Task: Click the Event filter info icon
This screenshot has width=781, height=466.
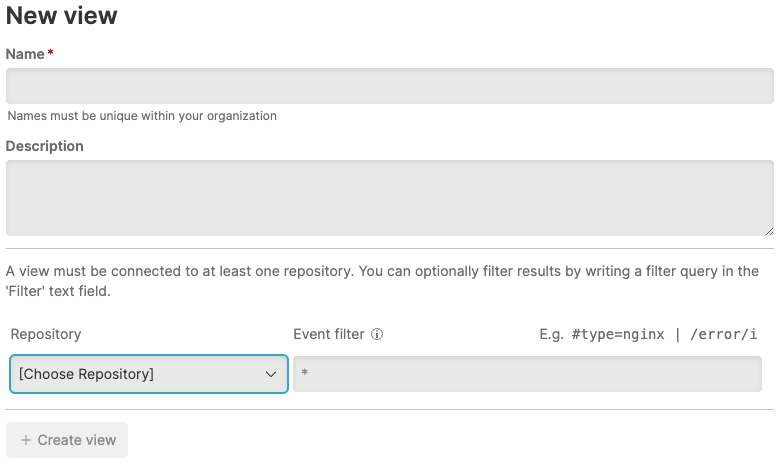Action: point(378,335)
